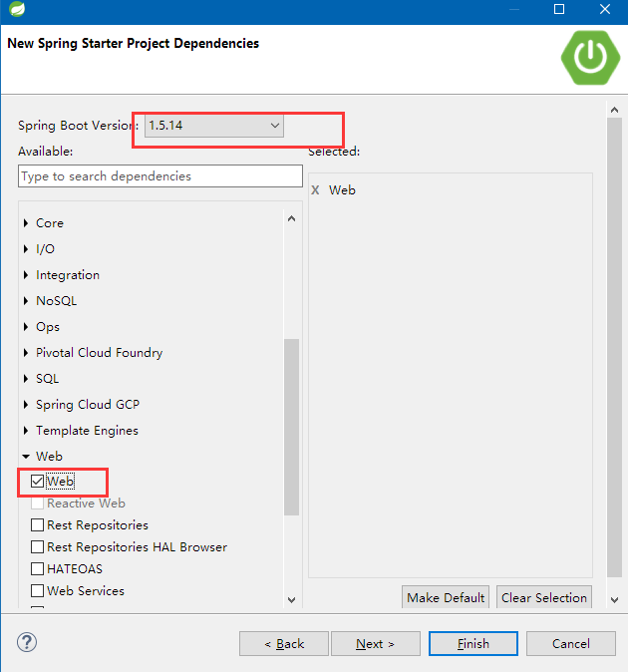This screenshot has width=628, height=672.
Task: Click the Spring Boot power logo
Action: point(591,58)
